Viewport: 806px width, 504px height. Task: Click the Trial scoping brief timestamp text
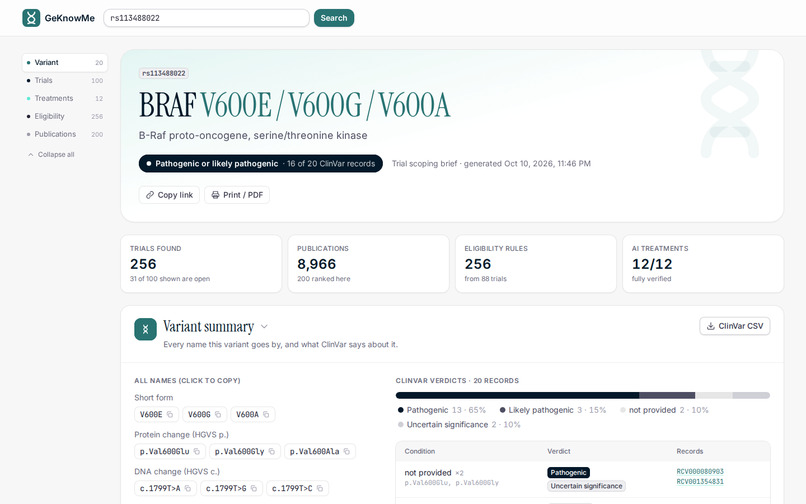coord(491,164)
